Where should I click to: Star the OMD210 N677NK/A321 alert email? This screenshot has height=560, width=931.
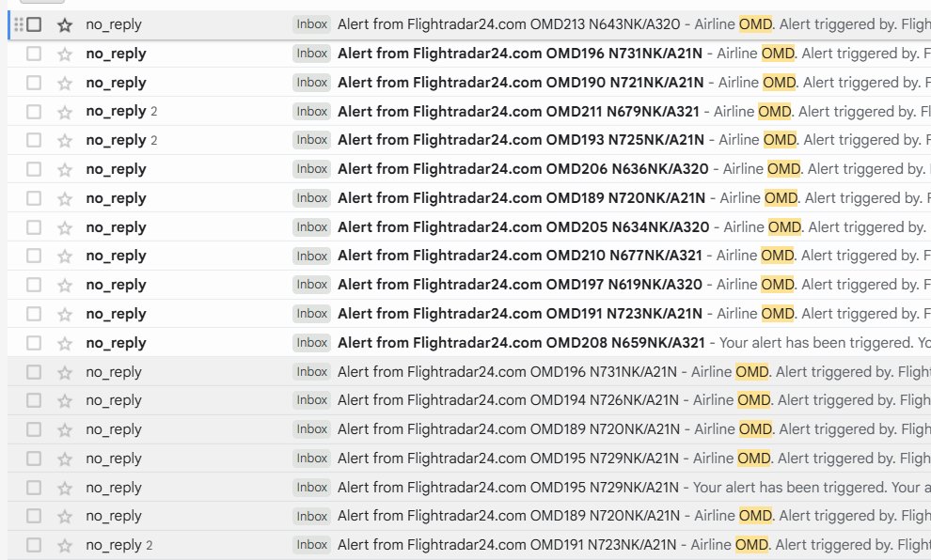65,257
